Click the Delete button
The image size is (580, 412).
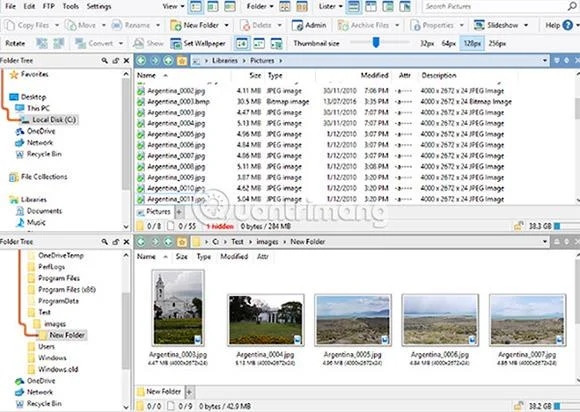(256, 25)
